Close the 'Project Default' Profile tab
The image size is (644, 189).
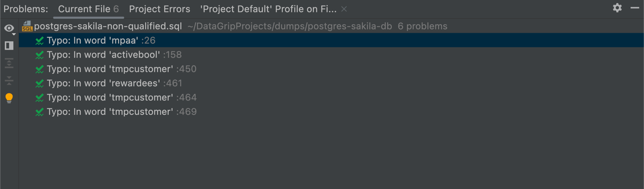point(344,9)
